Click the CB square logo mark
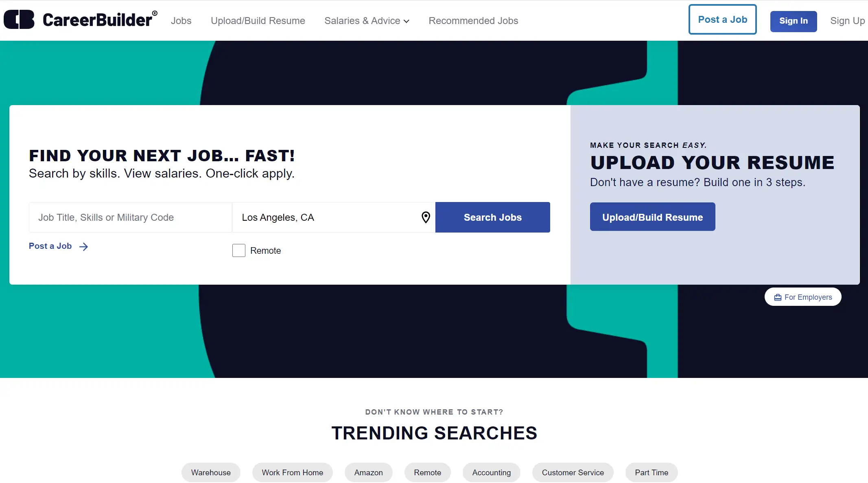This screenshot has width=868, height=483. point(20,21)
